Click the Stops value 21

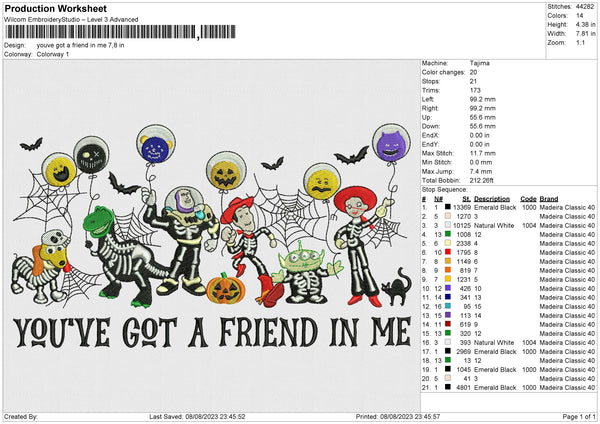[x=473, y=81]
